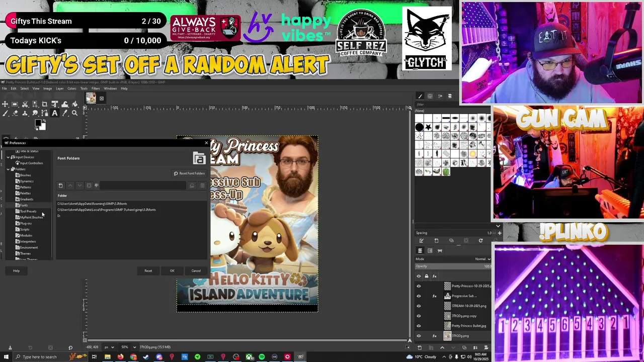Hide the Pretty Princess Bullet.jpg layer
Image resolution: width=644 pixels, height=362 pixels.
[x=419, y=326]
